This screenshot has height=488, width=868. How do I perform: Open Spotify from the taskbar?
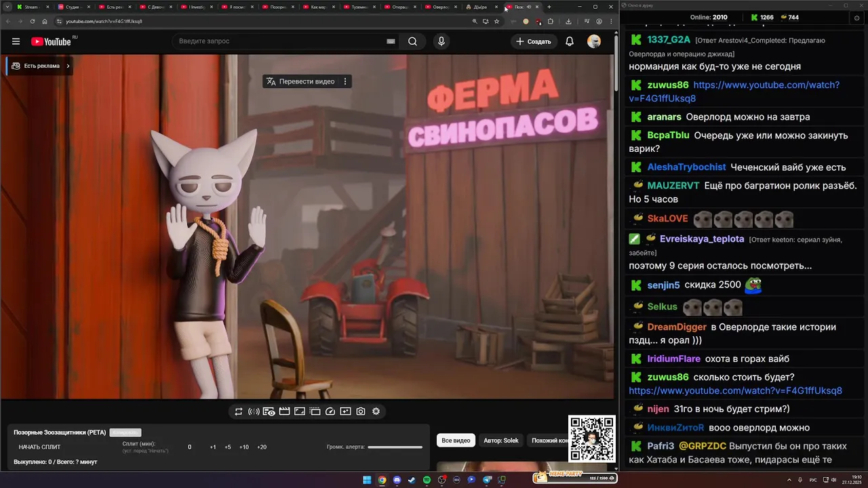(x=427, y=480)
